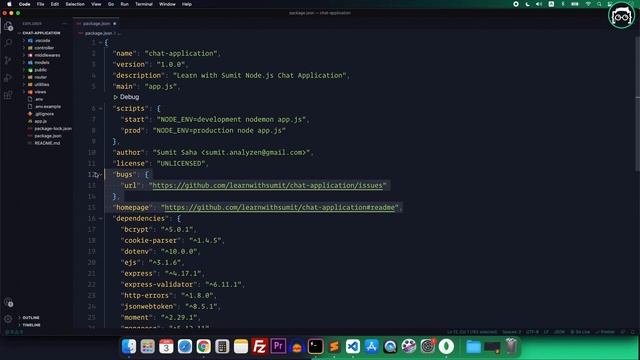This screenshot has width=640, height=360.
Task: Open Terminal from the dock
Action: click(x=316, y=347)
